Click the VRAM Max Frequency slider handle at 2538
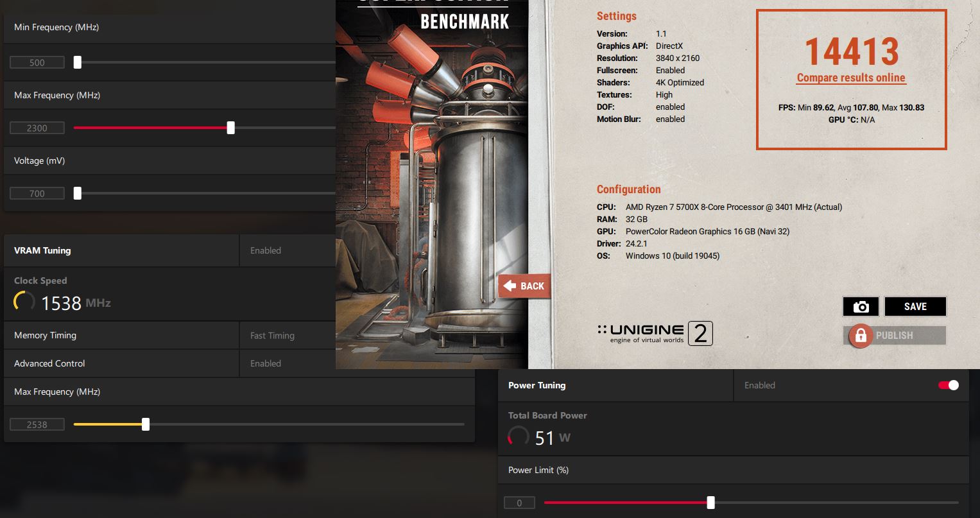The width and height of the screenshot is (980, 518). coord(146,424)
